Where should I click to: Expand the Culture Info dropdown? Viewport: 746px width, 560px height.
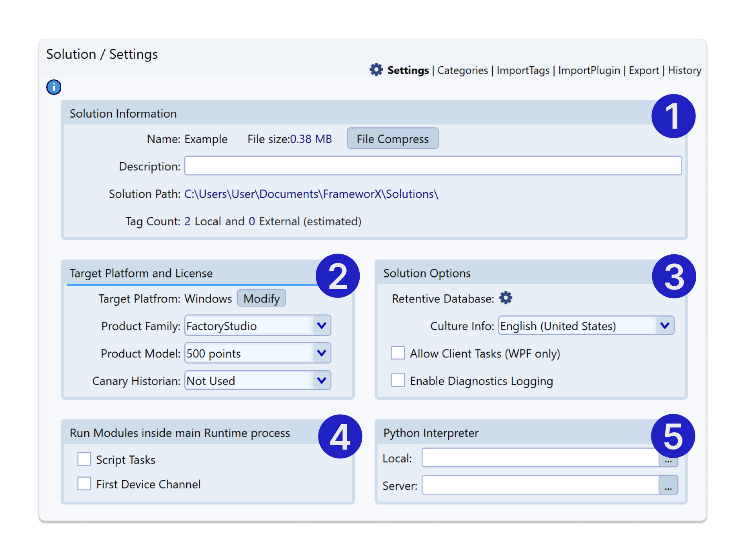point(664,326)
